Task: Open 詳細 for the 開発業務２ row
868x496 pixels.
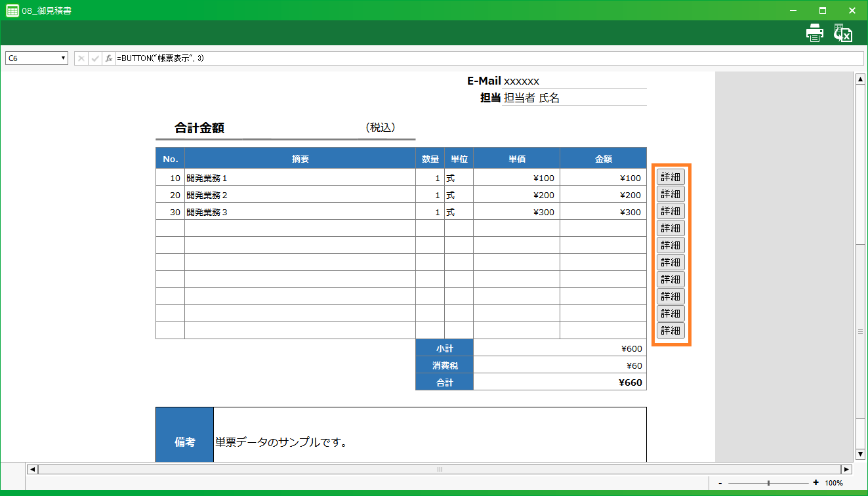Action: pyautogui.click(x=671, y=194)
